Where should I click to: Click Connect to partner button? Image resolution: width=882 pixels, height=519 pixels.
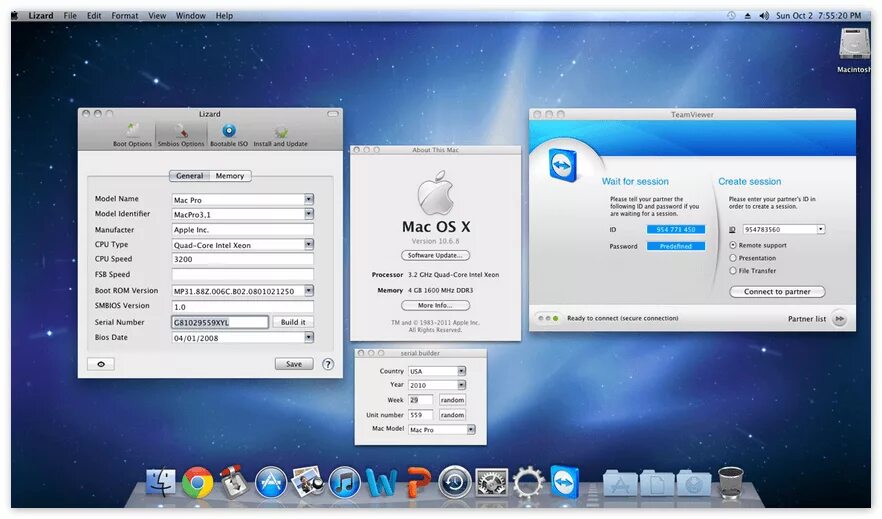pyautogui.click(x=777, y=292)
